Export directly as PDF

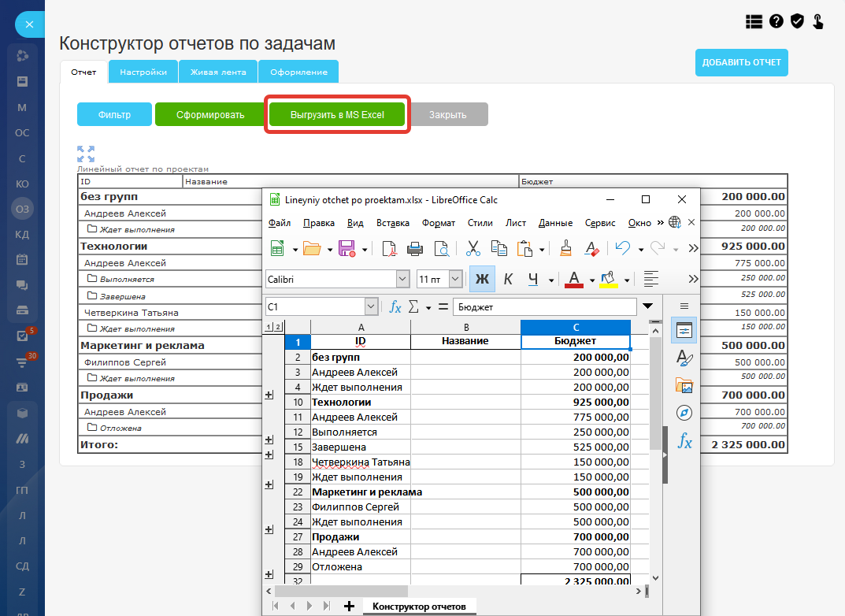pos(390,249)
